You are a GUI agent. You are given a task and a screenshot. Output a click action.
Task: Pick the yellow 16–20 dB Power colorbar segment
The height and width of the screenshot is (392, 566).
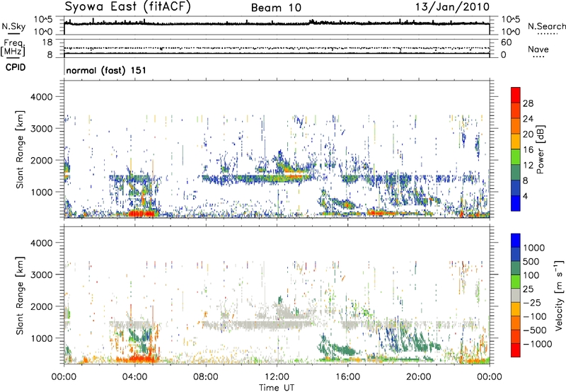coord(516,142)
